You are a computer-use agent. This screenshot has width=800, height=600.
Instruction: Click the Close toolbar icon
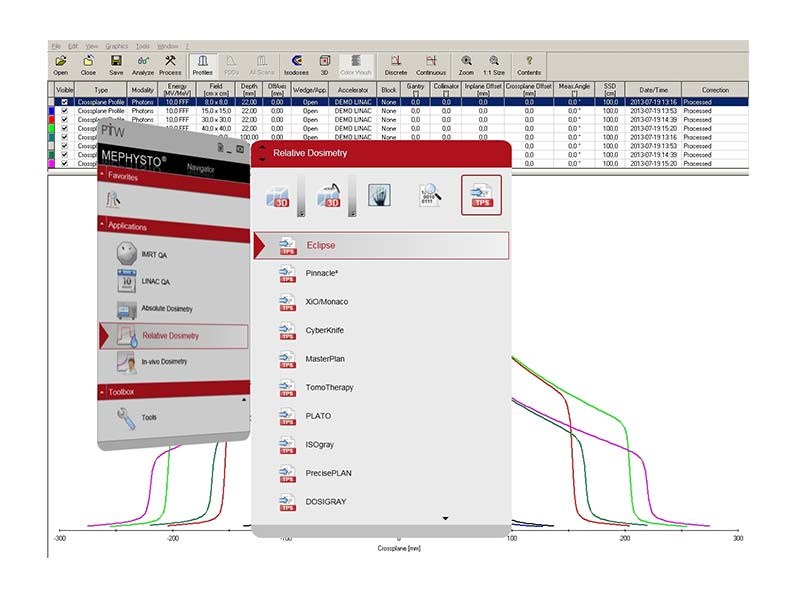tap(88, 65)
